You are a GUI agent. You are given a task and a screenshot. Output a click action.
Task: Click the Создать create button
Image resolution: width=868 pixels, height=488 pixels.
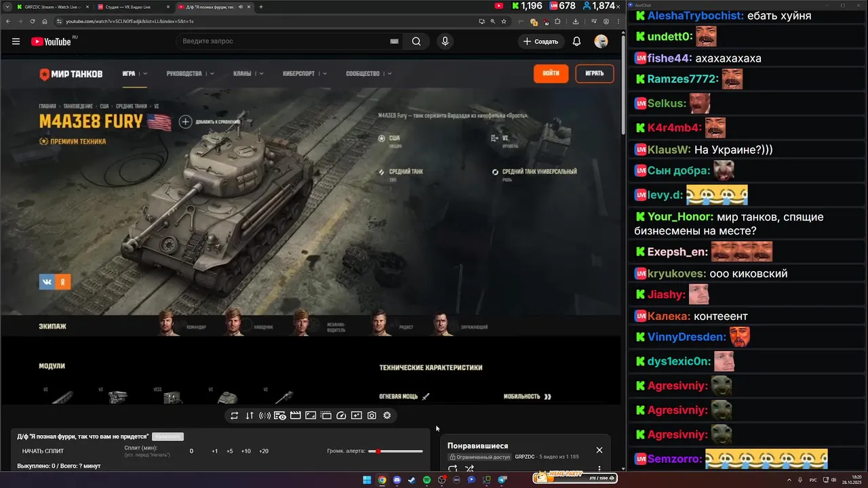pos(540,41)
